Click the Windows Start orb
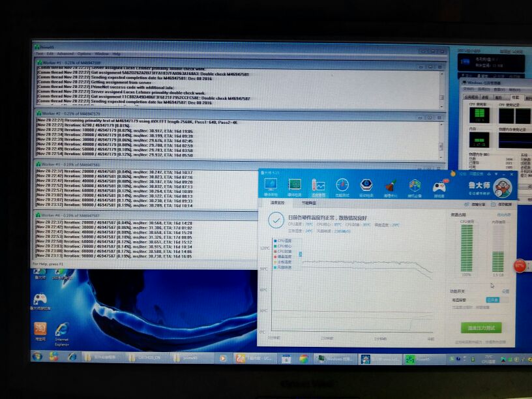The width and height of the screenshot is (532, 399). (37, 357)
